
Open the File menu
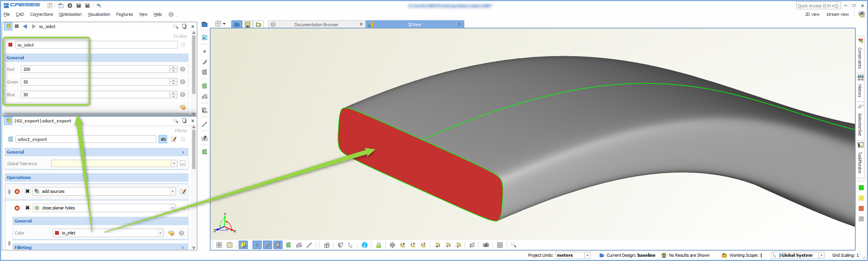pyautogui.click(x=7, y=14)
